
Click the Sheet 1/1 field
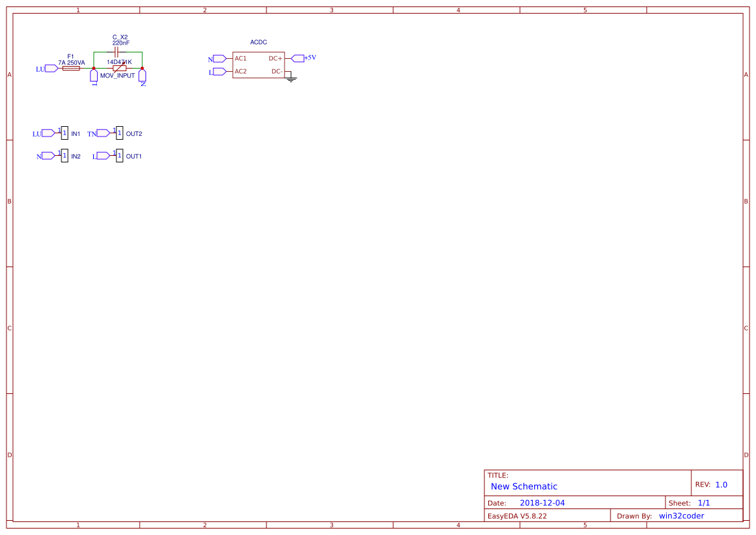pyautogui.click(x=705, y=503)
